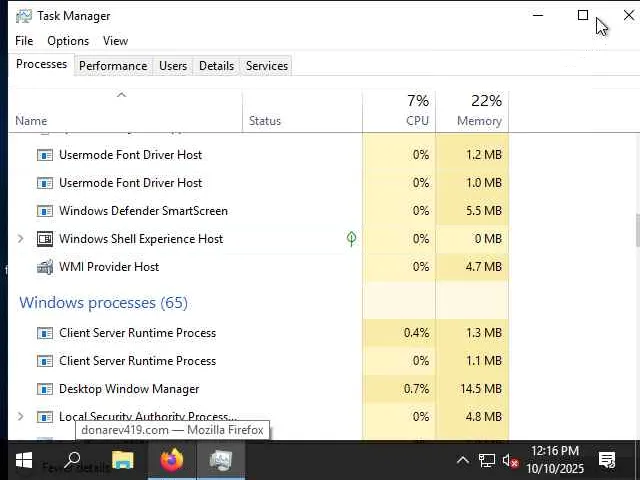The image size is (640, 480).
Task: Show hidden system tray icons
Action: tap(462, 460)
